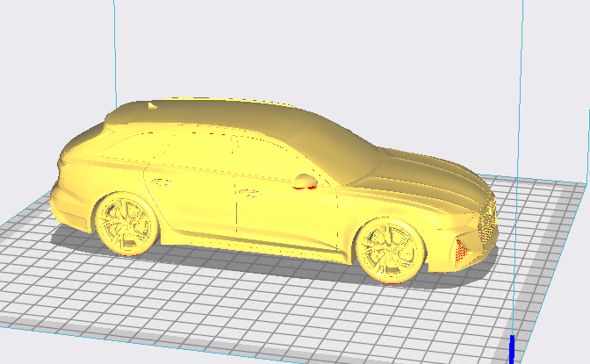590x364 pixels.
Task: Click the rear door handle
Action: (x=162, y=182)
